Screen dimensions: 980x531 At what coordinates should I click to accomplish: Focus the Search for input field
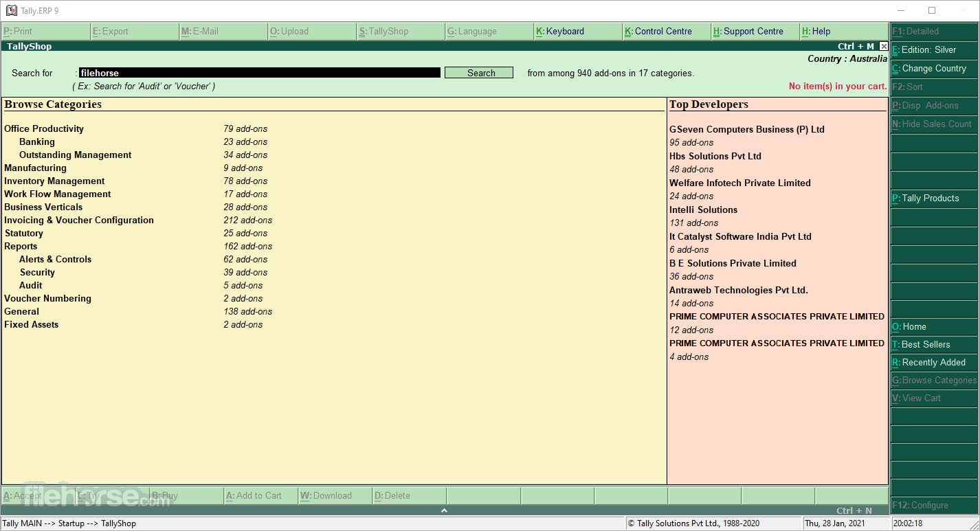coord(260,73)
